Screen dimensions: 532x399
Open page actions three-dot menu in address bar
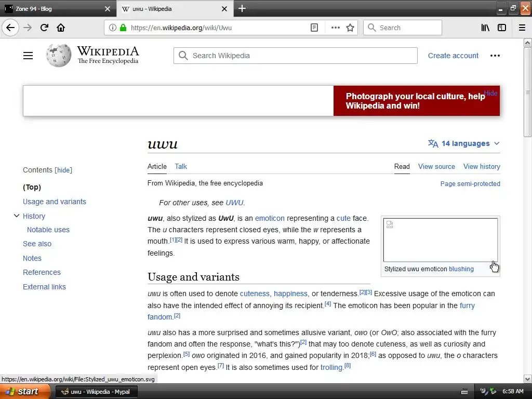[335, 28]
